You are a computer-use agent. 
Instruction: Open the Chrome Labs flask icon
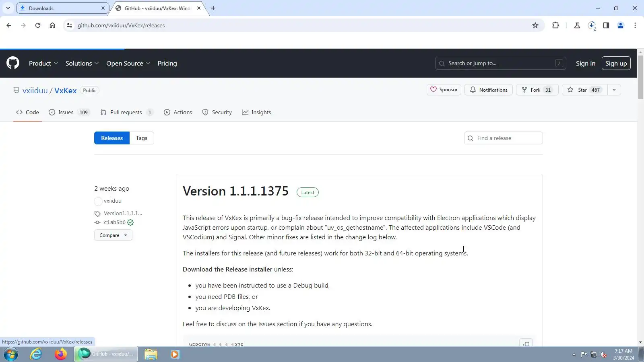coord(577,25)
